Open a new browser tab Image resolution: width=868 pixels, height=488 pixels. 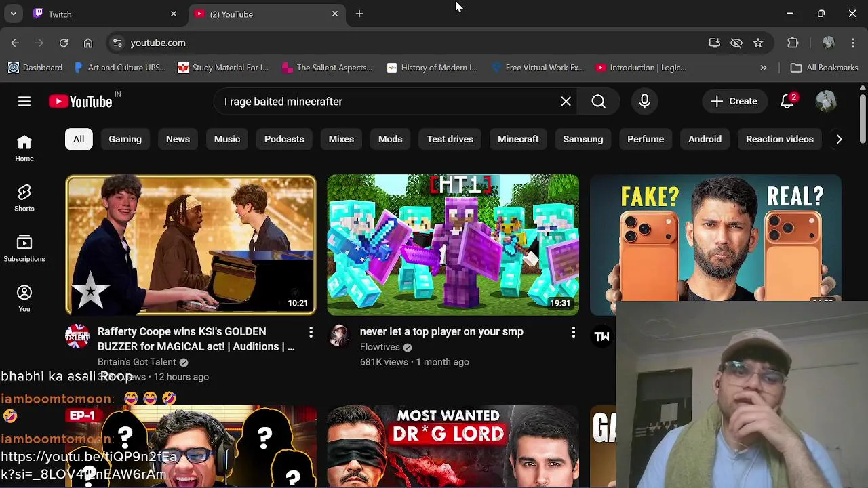(359, 14)
